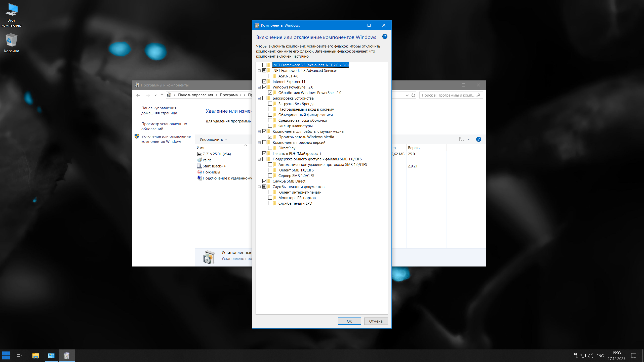The image size is (644, 362).
Task: Open File Explorer from taskbar
Action: click(35, 355)
